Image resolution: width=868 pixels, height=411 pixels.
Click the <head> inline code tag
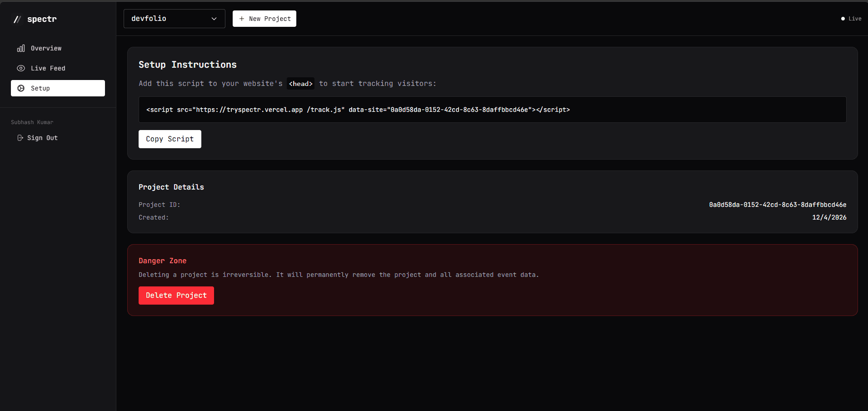[x=301, y=84]
